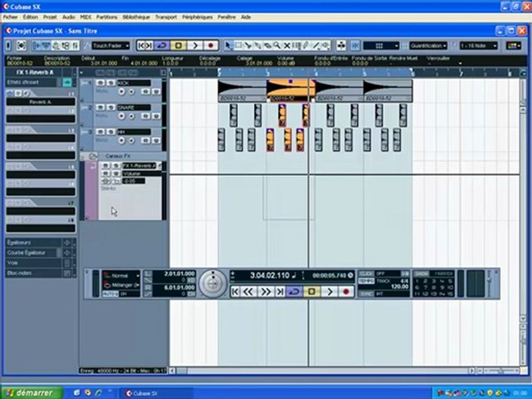Viewport: 532px width, 399px height.
Task: Click the record button in top toolbar
Action: click(211, 45)
